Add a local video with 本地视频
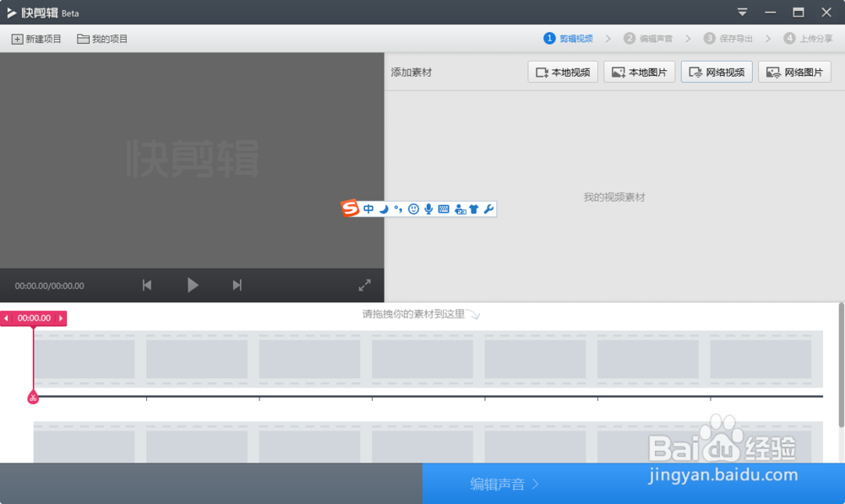The height and width of the screenshot is (504, 845). point(563,72)
